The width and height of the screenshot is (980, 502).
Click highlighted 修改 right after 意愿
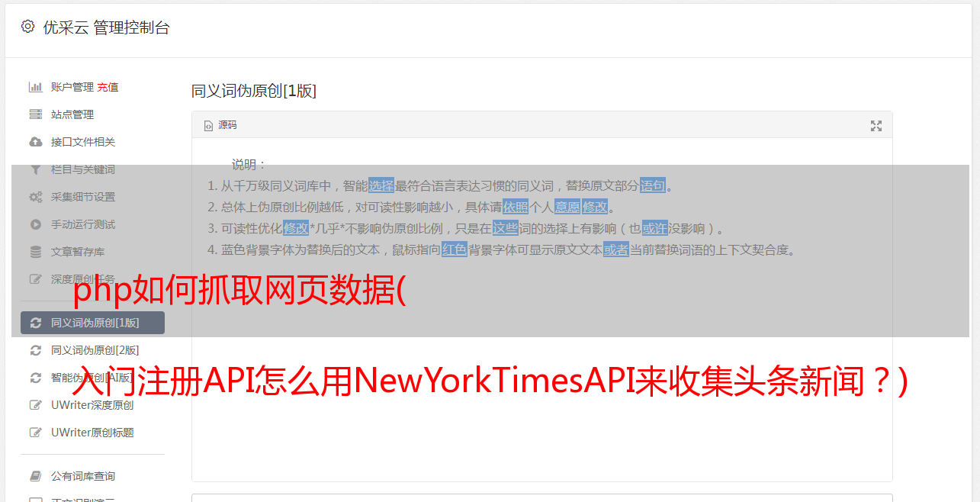[595, 207]
